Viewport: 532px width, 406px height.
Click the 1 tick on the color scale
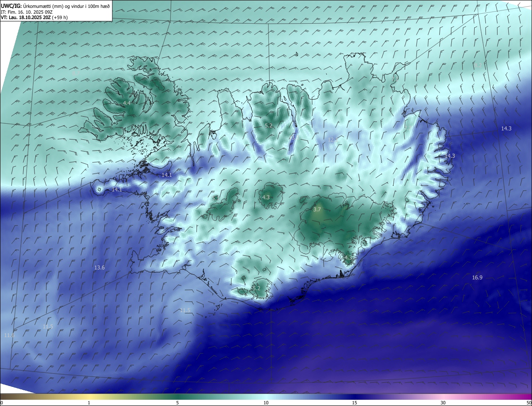(x=89, y=403)
